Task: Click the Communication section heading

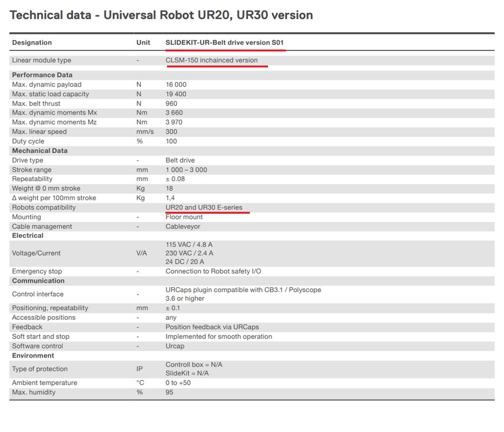Action: [x=38, y=281]
